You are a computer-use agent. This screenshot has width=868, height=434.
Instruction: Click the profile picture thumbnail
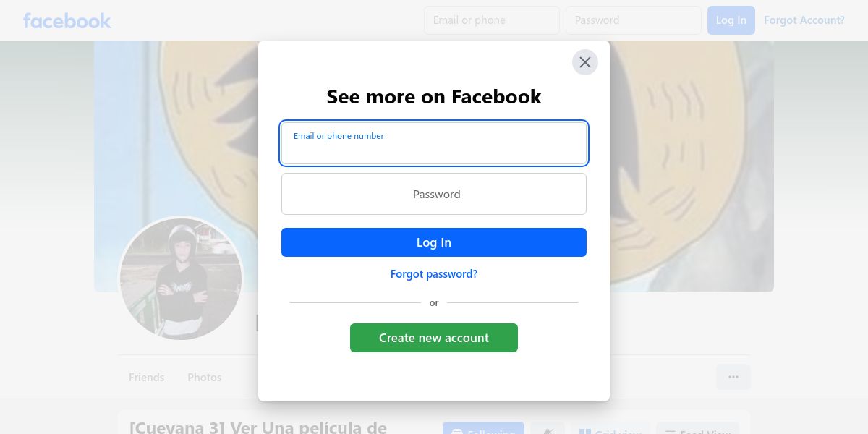[181, 278]
